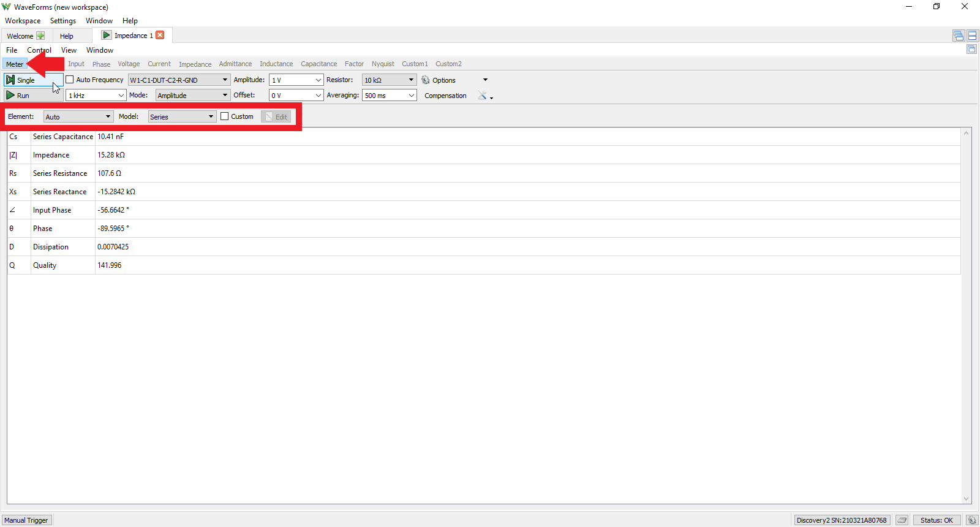Screen dimensions: 980x527
Task: Click the WaveForms logo in title bar
Action: coord(6,7)
